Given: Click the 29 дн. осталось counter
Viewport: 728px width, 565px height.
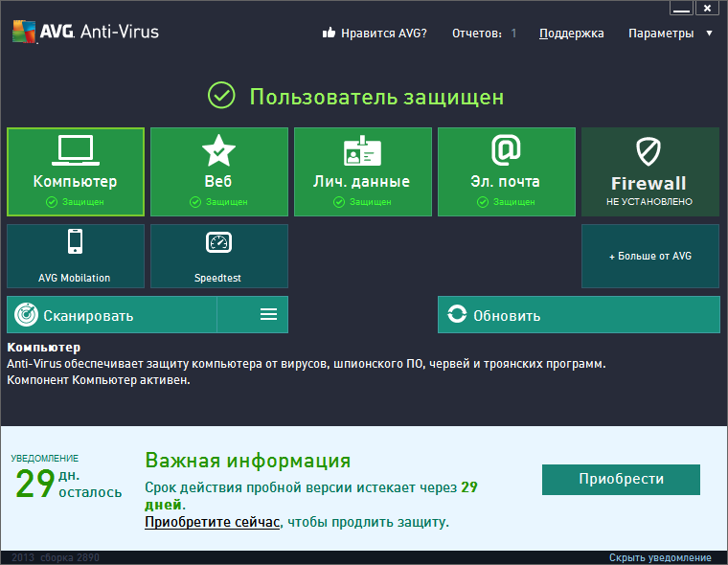Looking at the screenshot, I should click(x=68, y=484).
